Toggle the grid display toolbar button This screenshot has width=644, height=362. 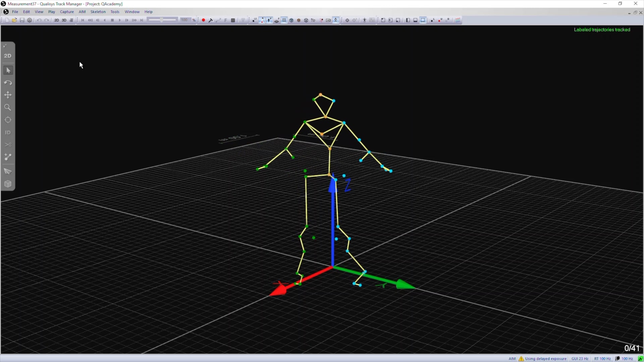pos(284,20)
